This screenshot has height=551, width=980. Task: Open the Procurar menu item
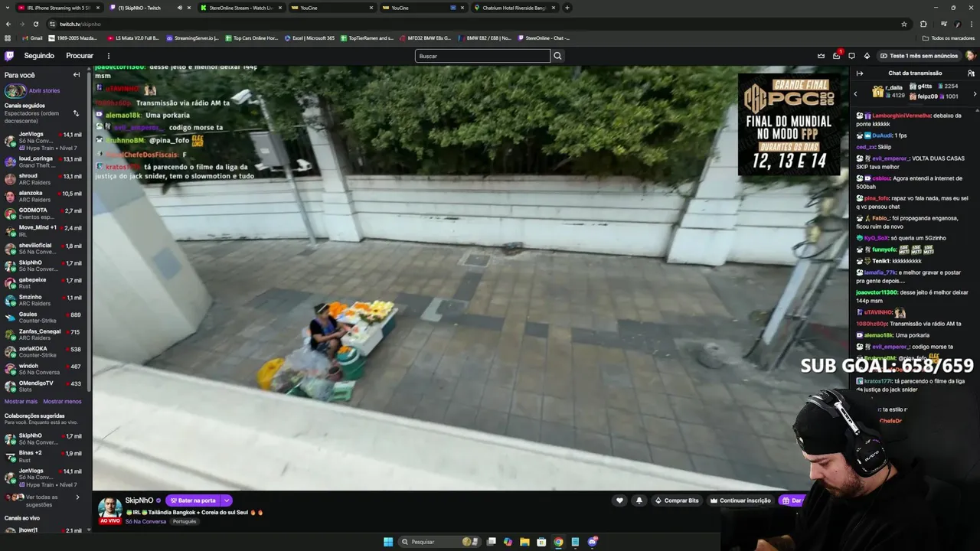coord(80,56)
